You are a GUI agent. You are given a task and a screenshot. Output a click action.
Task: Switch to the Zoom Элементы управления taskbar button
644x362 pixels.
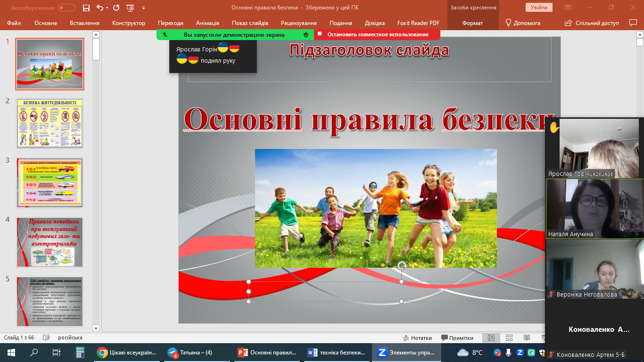pos(406,353)
